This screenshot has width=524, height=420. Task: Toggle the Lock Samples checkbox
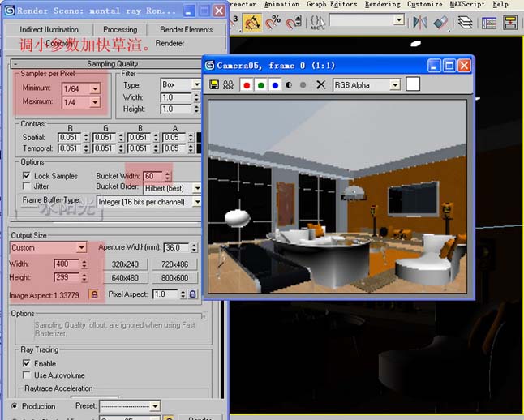pyautogui.click(x=27, y=175)
